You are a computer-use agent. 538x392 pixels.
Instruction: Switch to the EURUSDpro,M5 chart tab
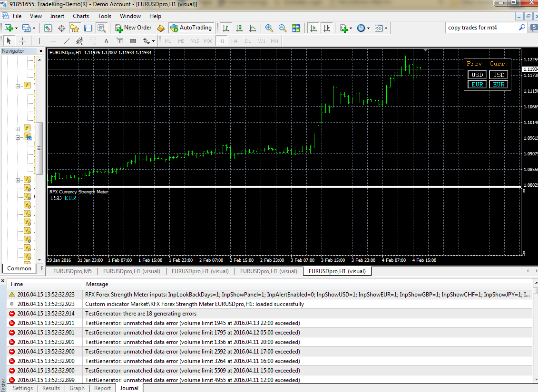72,271
